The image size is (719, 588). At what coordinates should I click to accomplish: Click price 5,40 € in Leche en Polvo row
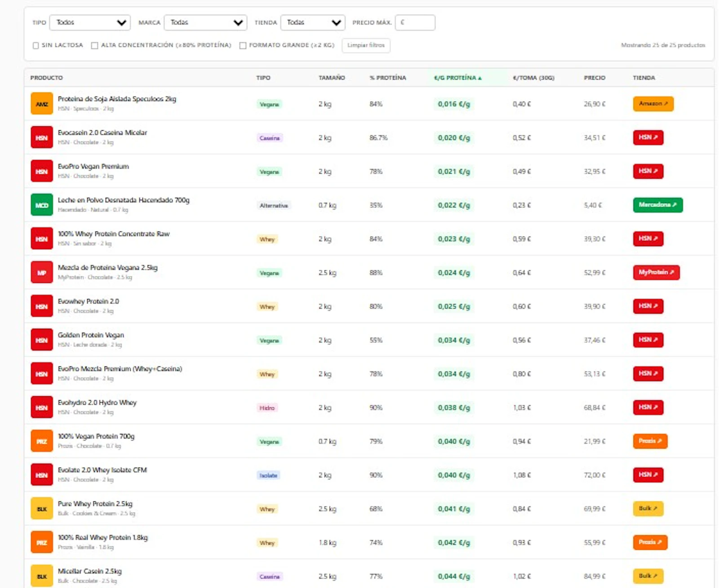tap(593, 205)
